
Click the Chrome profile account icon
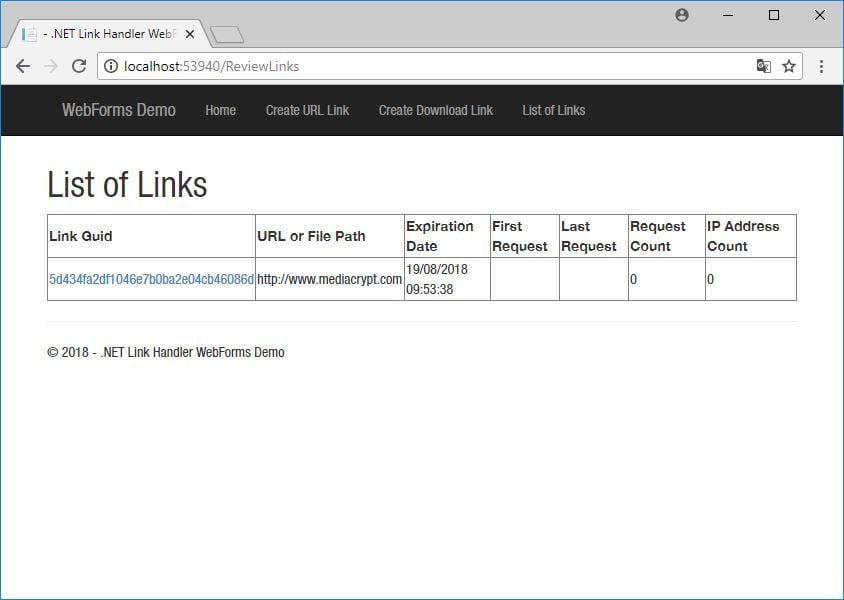click(x=682, y=15)
